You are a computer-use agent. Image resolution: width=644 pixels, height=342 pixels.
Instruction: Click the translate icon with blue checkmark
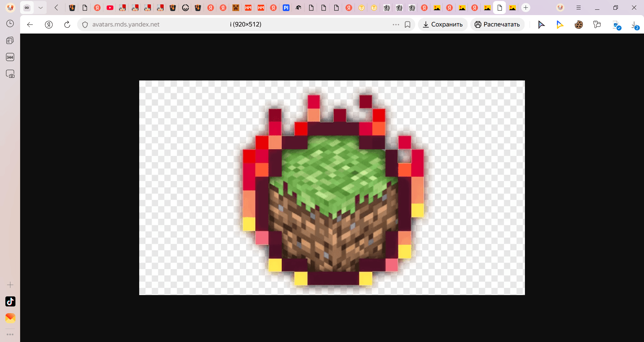[616, 25]
